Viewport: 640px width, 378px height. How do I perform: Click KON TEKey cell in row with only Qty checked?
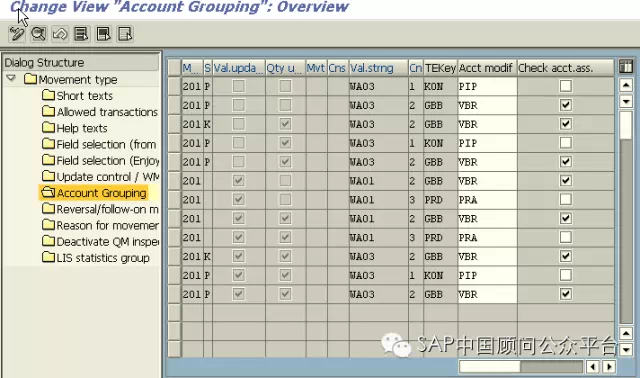(x=440, y=143)
